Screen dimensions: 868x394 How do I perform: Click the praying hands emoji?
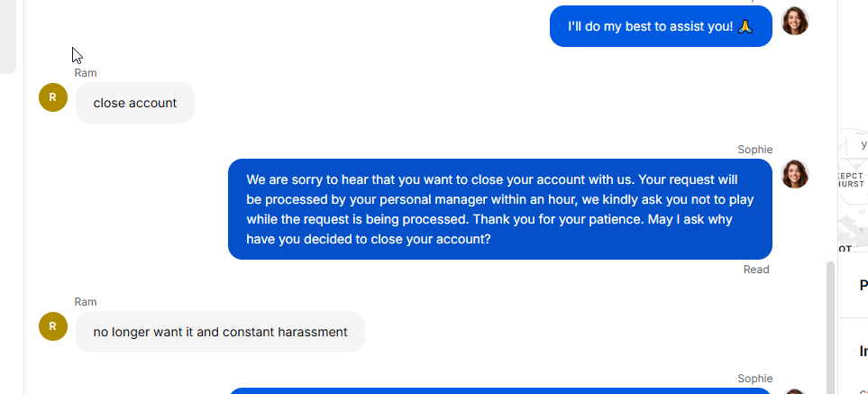tap(745, 26)
